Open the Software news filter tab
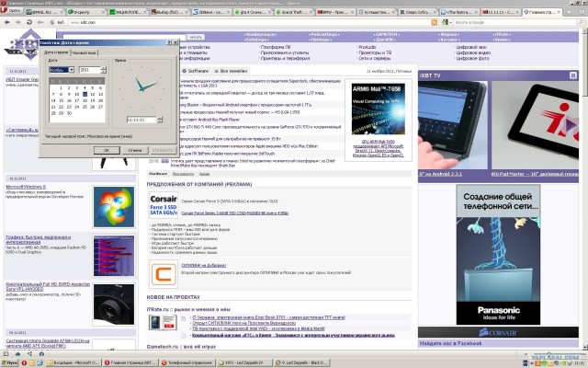 (x=195, y=71)
